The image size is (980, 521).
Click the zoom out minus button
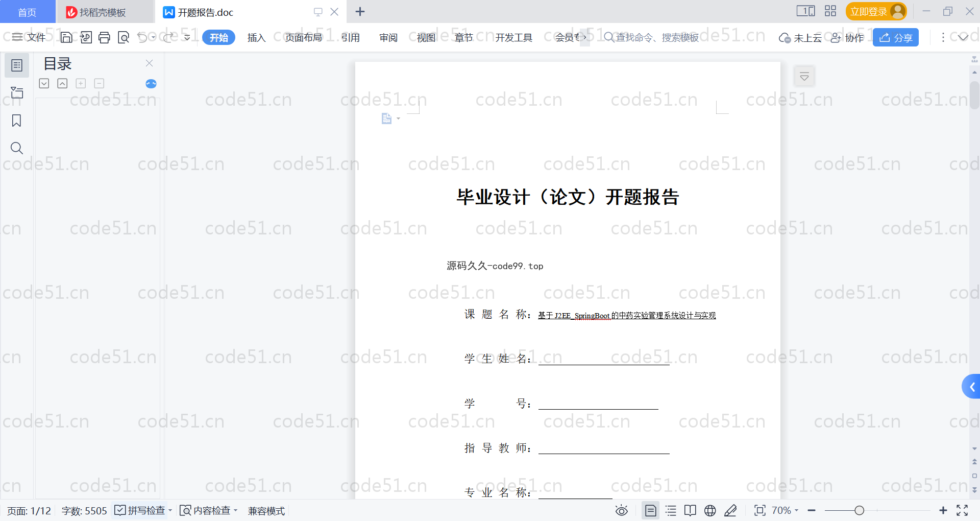point(812,510)
